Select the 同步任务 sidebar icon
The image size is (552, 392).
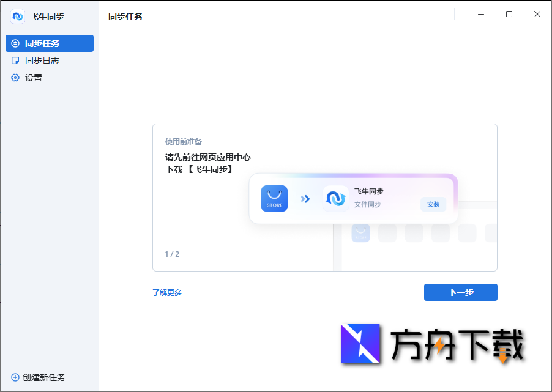click(15, 43)
